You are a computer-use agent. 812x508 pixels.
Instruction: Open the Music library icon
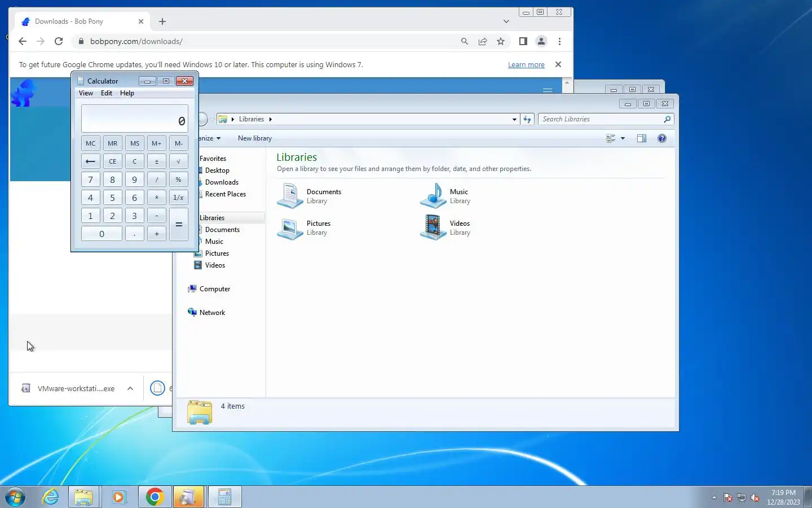[434, 196]
